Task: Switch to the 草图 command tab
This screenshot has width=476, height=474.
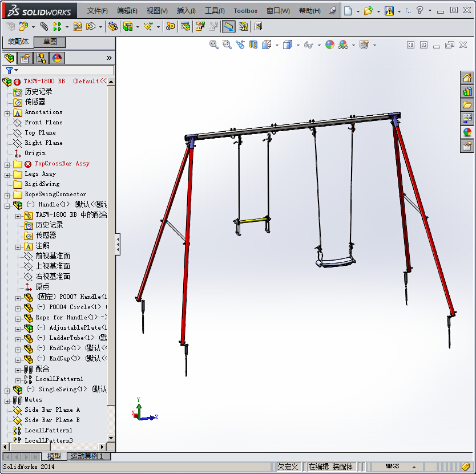Action: [x=50, y=42]
